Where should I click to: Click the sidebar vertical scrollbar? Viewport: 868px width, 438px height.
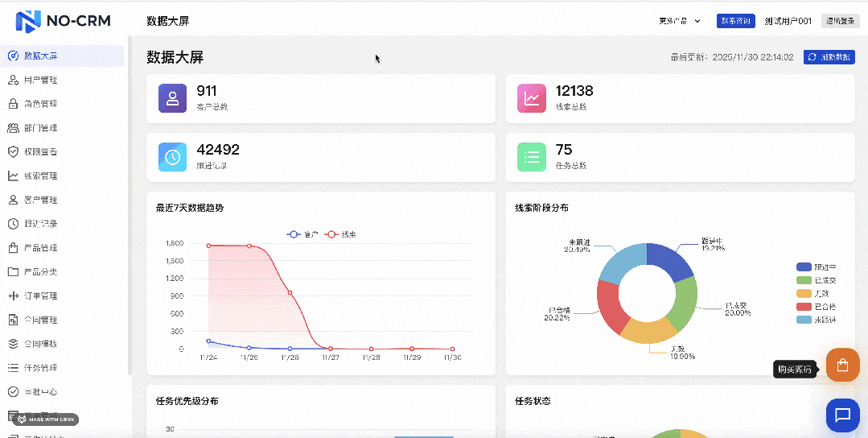pyautogui.click(x=130, y=205)
